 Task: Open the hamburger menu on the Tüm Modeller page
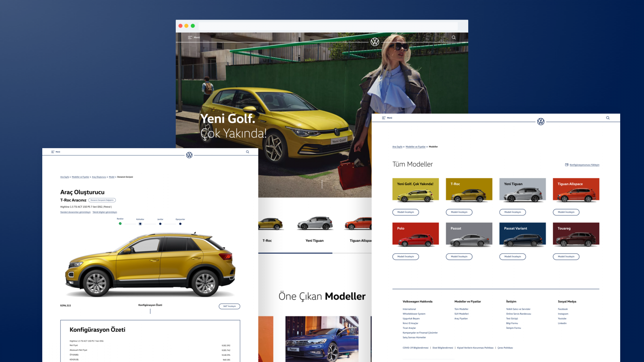point(384,118)
